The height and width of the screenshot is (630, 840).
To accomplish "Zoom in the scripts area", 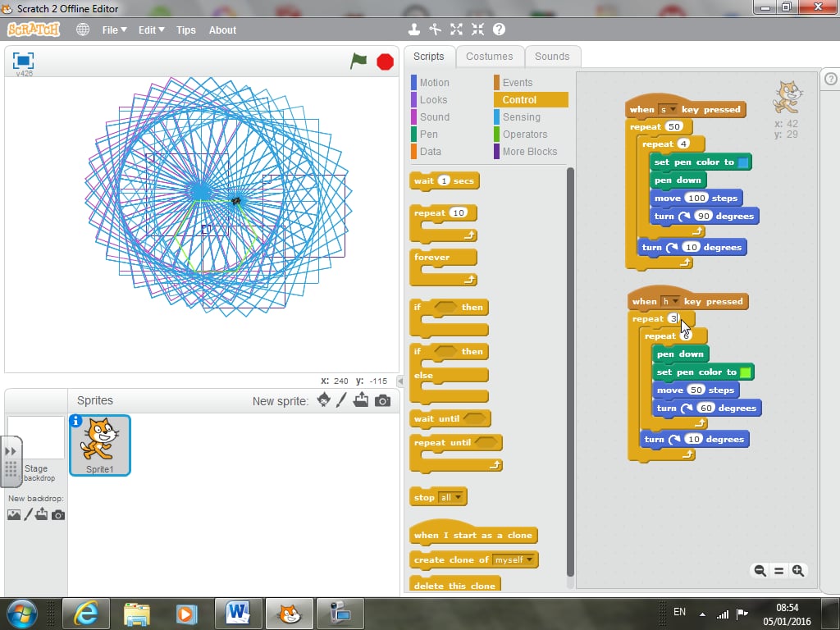I will coord(797,571).
